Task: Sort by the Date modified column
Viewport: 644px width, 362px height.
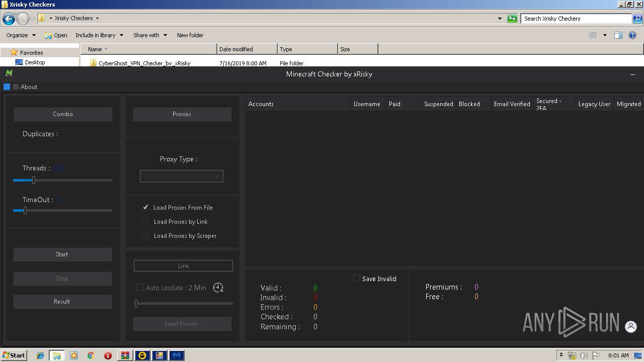Action: click(x=247, y=49)
